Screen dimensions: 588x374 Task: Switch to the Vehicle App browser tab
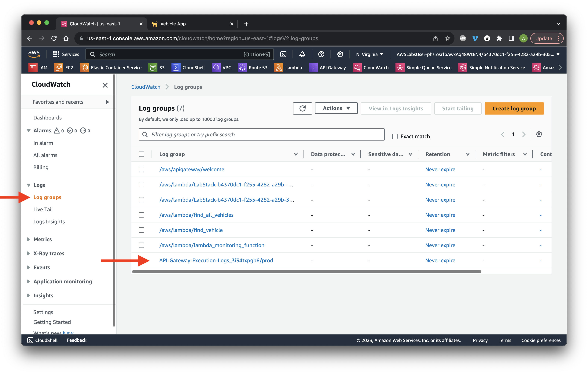coord(192,24)
